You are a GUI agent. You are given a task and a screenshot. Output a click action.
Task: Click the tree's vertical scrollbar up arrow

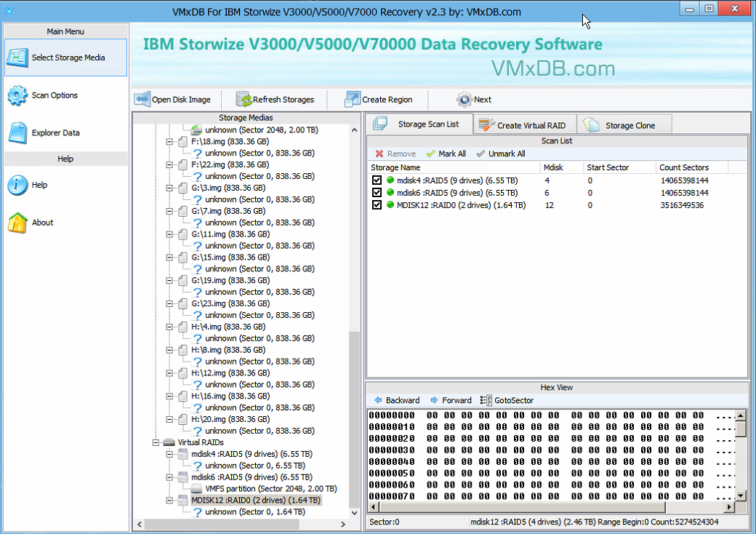click(x=355, y=129)
